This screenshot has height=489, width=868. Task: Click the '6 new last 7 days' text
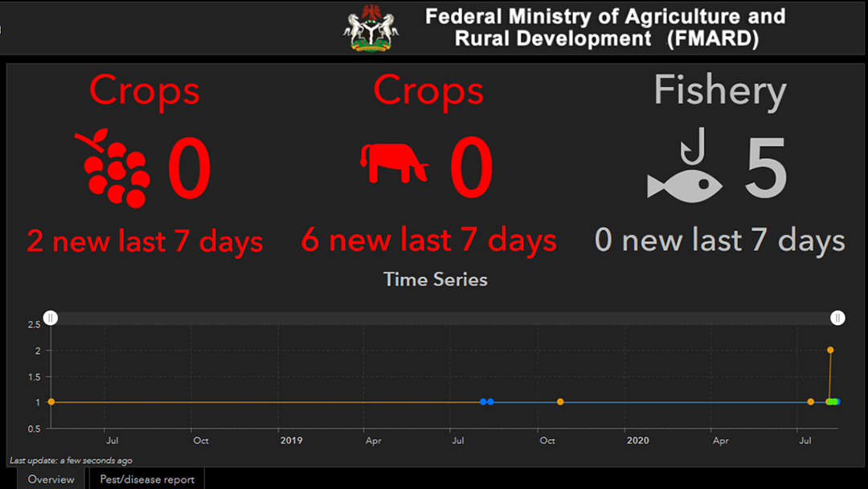tap(429, 240)
